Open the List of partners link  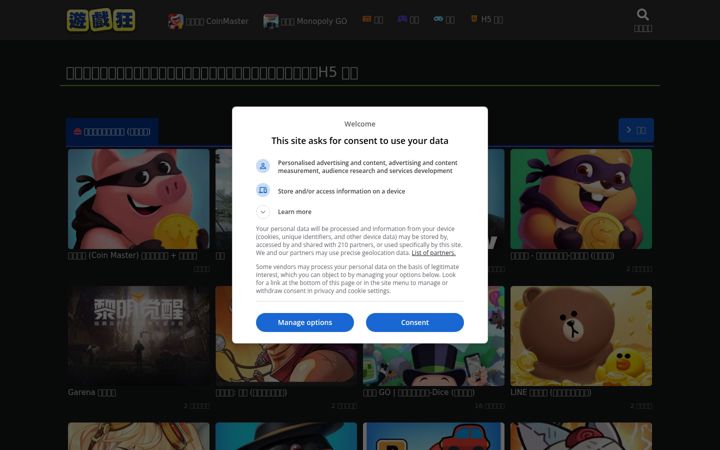[x=433, y=253]
